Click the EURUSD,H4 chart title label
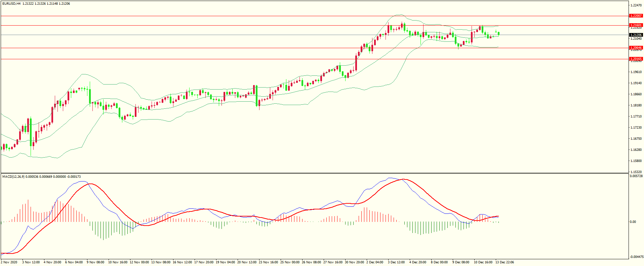Viewport: 644px width, 266px height. point(11,4)
